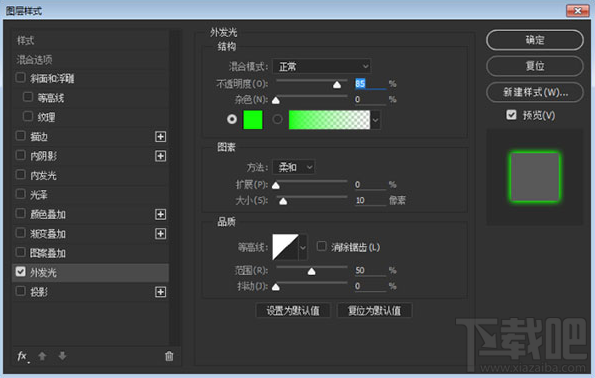This screenshot has height=378, width=595.
Task: Enable the 投影 checkbox
Action: coord(20,291)
